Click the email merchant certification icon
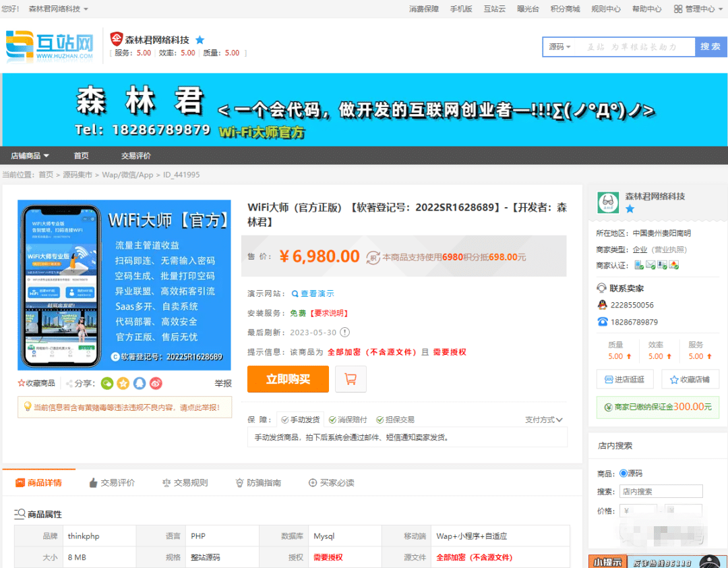 click(x=650, y=265)
